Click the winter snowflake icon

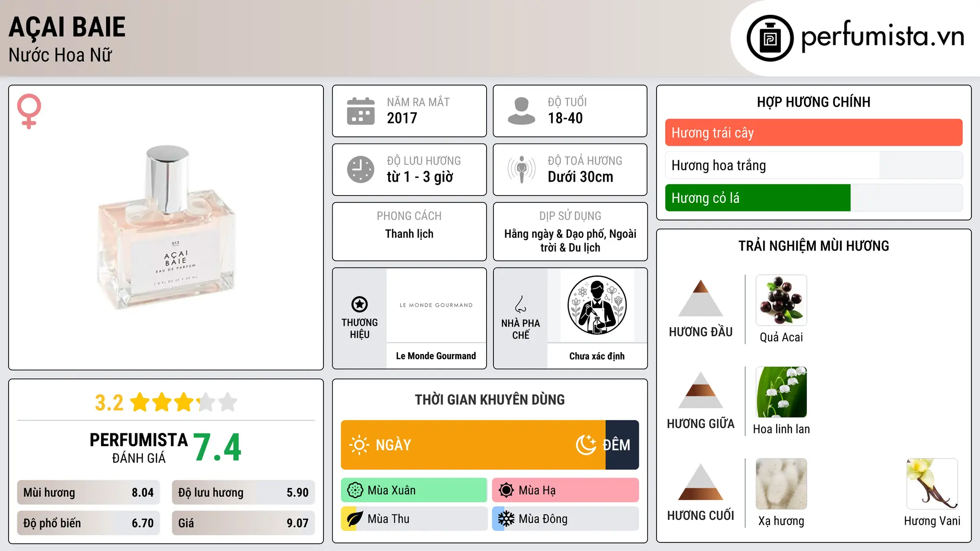(506, 519)
